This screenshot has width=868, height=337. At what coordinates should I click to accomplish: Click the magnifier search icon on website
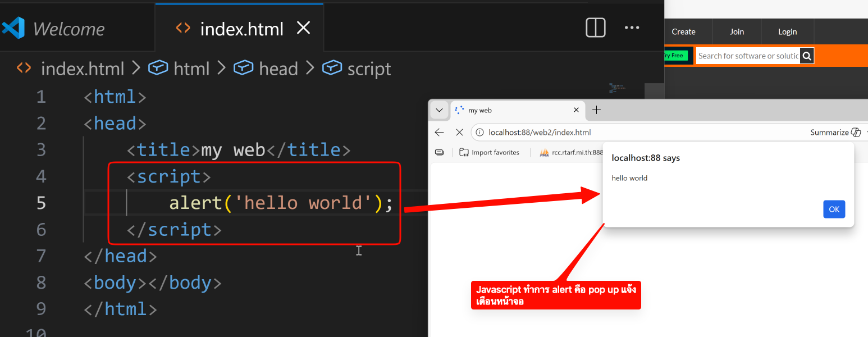[807, 56]
